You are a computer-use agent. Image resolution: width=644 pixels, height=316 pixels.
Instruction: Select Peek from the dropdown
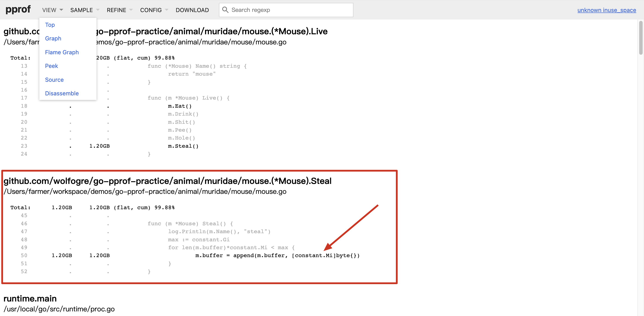[51, 66]
